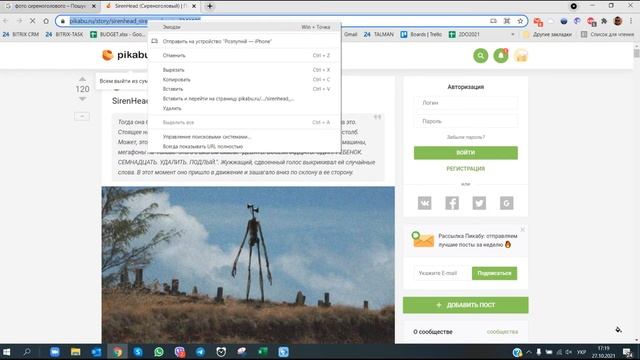The height and width of the screenshot is (360, 640).
Task: Log in with the Twitter icon
Action: [x=479, y=203]
